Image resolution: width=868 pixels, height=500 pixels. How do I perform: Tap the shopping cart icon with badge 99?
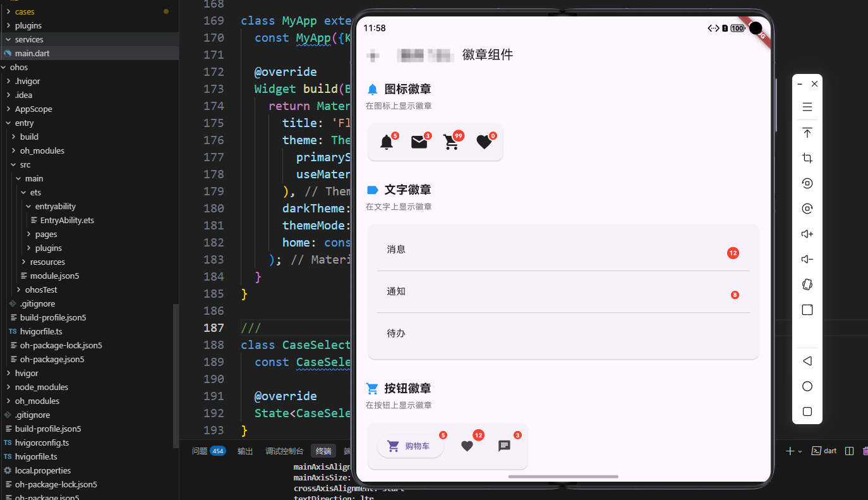click(x=451, y=142)
